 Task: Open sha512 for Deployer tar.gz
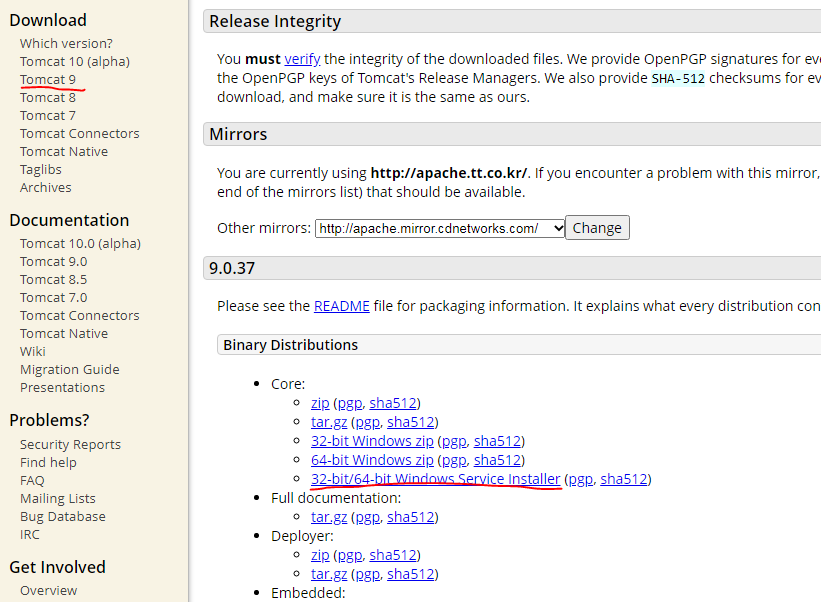coord(410,574)
